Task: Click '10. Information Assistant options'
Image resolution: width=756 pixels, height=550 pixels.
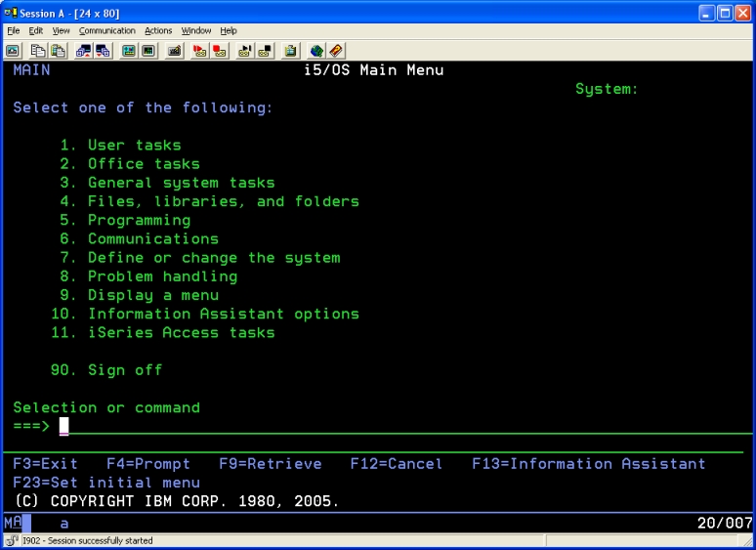Action: tap(205, 315)
